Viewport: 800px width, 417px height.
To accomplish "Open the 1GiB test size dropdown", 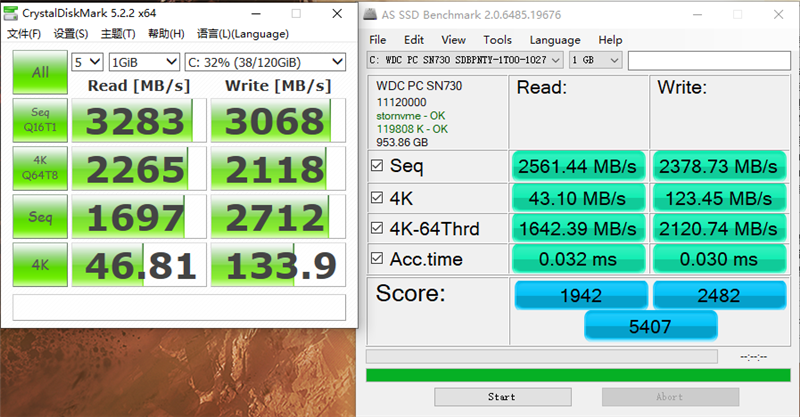I will click(x=144, y=62).
